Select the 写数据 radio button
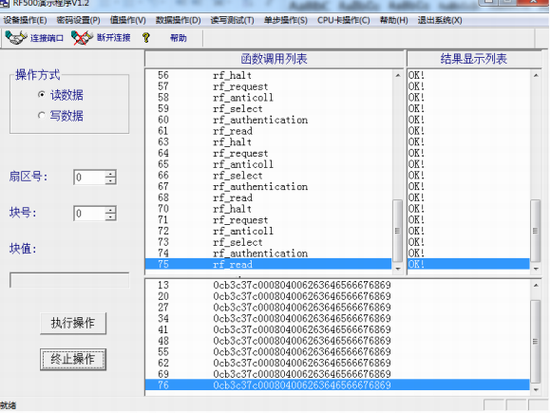 pyautogui.click(x=42, y=115)
